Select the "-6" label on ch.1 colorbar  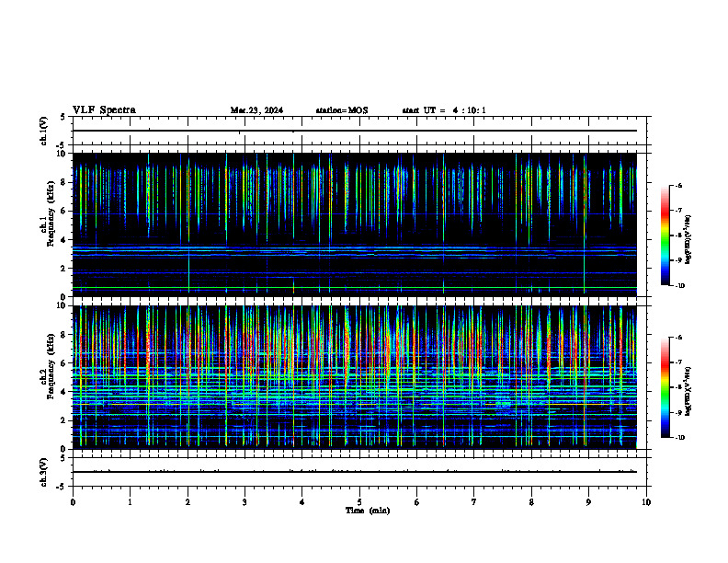pyautogui.click(x=678, y=185)
